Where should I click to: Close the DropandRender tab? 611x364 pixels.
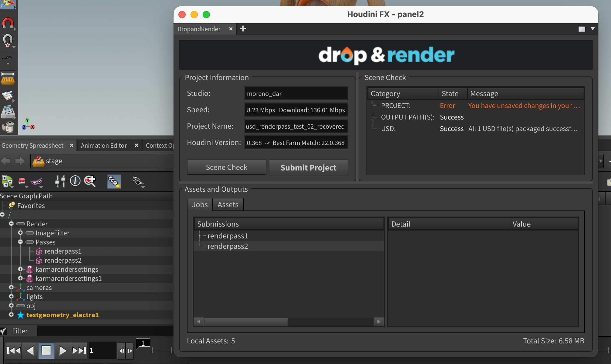(x=231, y=29)
